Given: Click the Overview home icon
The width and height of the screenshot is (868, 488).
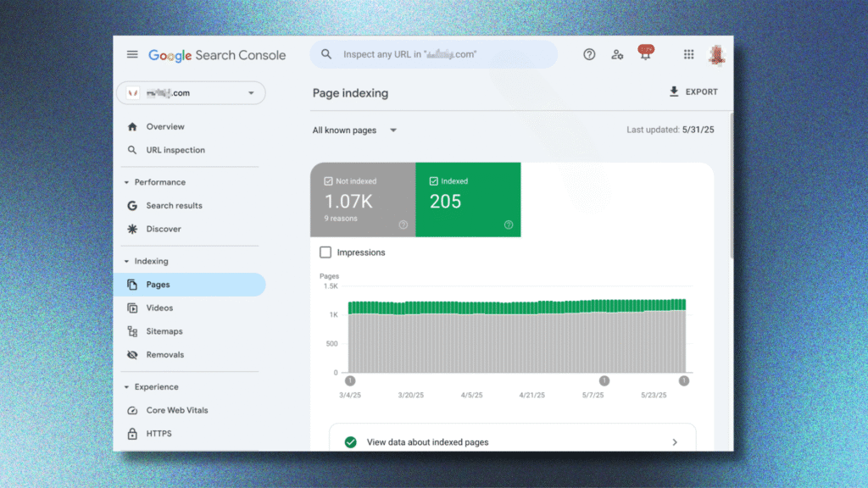Looking at the screenshot, I should point(132,127).
